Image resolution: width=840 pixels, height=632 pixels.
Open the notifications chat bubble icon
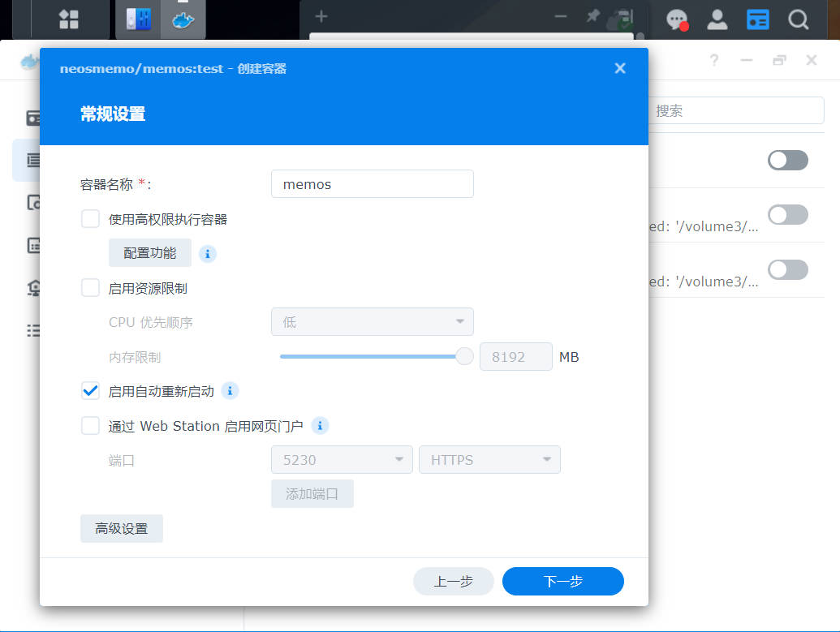(x=677, y=19)
